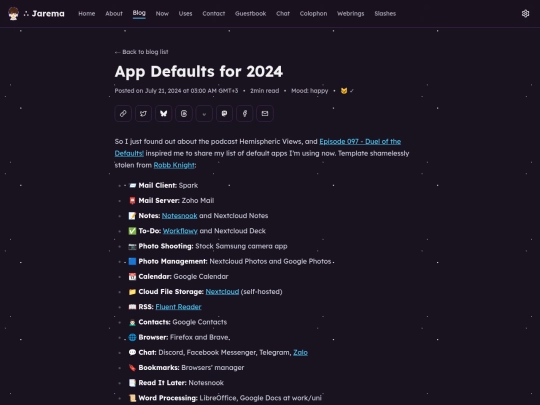This screenshot has width=540, height=405.
Task: Click the Browser globe emoji
Action: [x=132, y=337]
